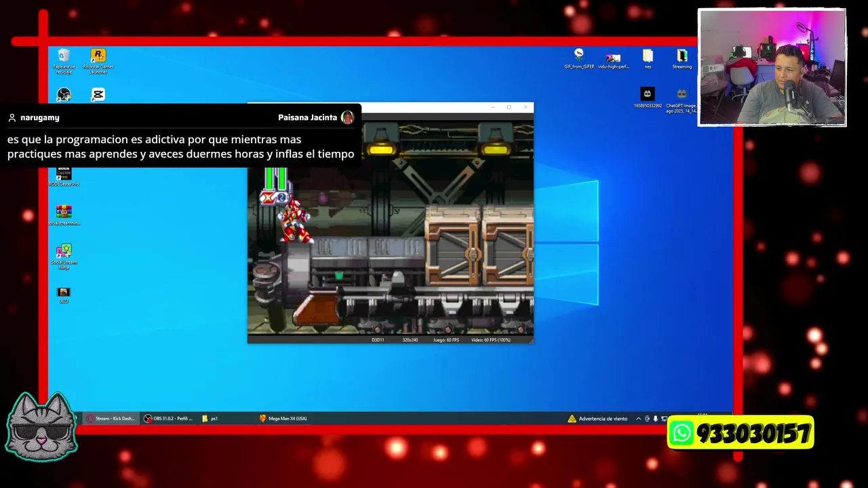
Task: Maximize the Mega Man X4 emulator window
Action: click(x=509, y=107)
